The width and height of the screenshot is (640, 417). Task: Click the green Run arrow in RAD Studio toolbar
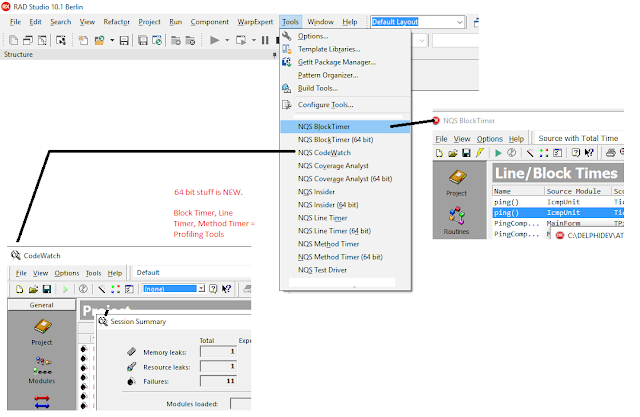(214, 40)
